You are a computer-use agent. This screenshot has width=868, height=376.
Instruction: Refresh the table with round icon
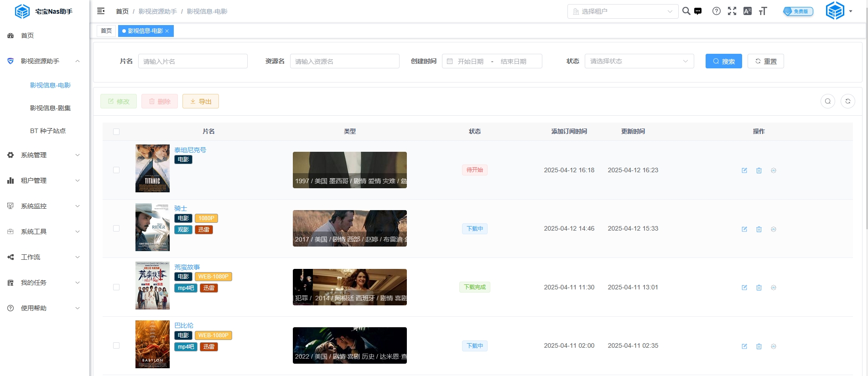tap(848, 101)
